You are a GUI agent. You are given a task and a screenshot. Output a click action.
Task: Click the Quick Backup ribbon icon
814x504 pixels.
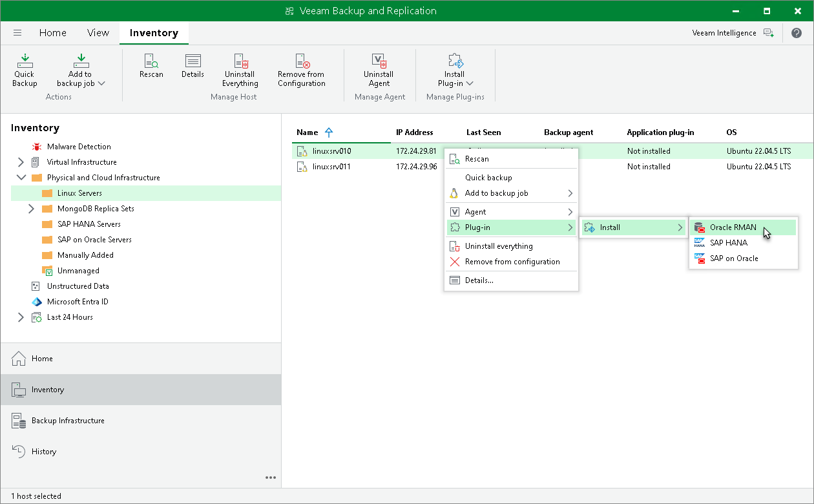[x=25, y=61]
